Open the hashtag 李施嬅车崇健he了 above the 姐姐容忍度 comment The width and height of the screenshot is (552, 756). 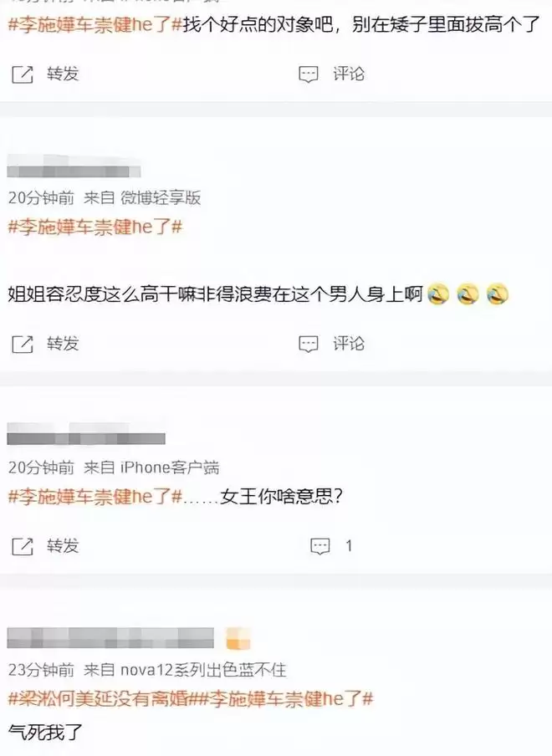[x=95, y=227]
